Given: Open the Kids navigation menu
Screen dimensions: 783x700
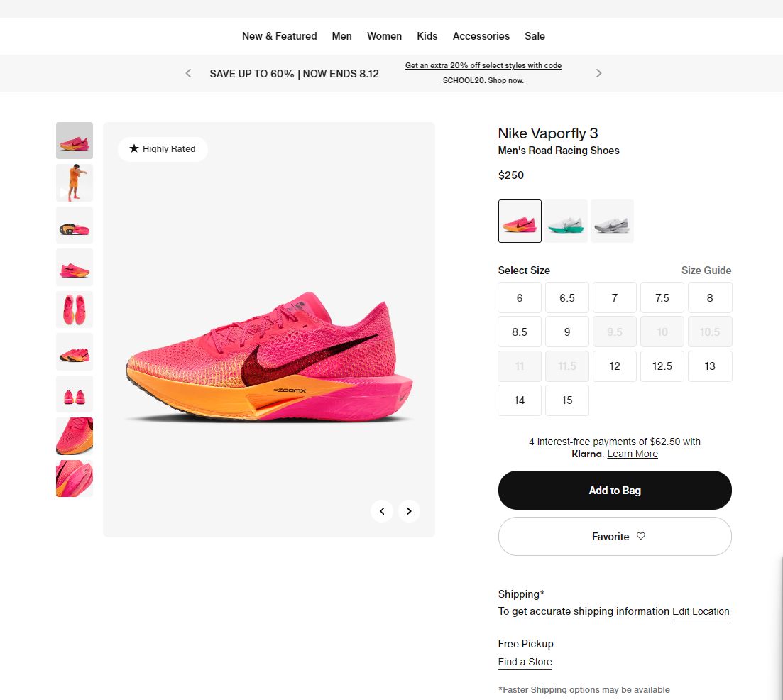Looking at the screenshot, I should point(427,36).
